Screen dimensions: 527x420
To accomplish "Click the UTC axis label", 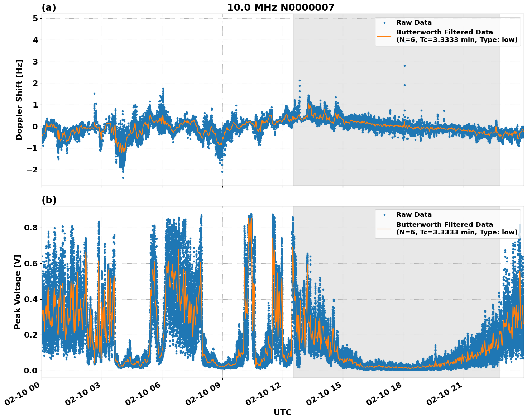I will (x=282, y=412).
